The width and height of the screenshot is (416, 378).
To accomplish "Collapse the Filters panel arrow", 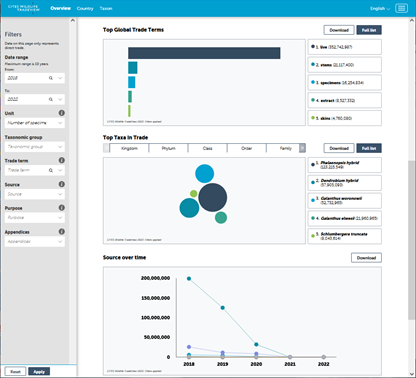I will point(73,20).
